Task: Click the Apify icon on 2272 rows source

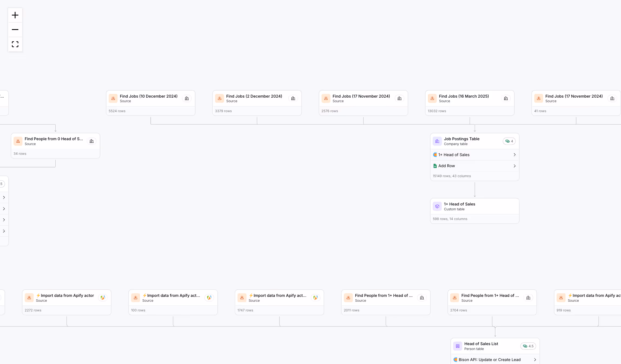Action: [x=103, y=298]
